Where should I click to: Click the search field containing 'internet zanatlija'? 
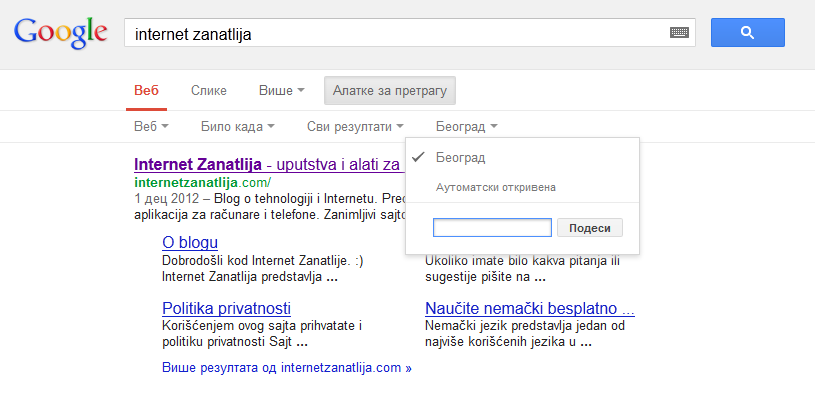[x=410, y=33]
